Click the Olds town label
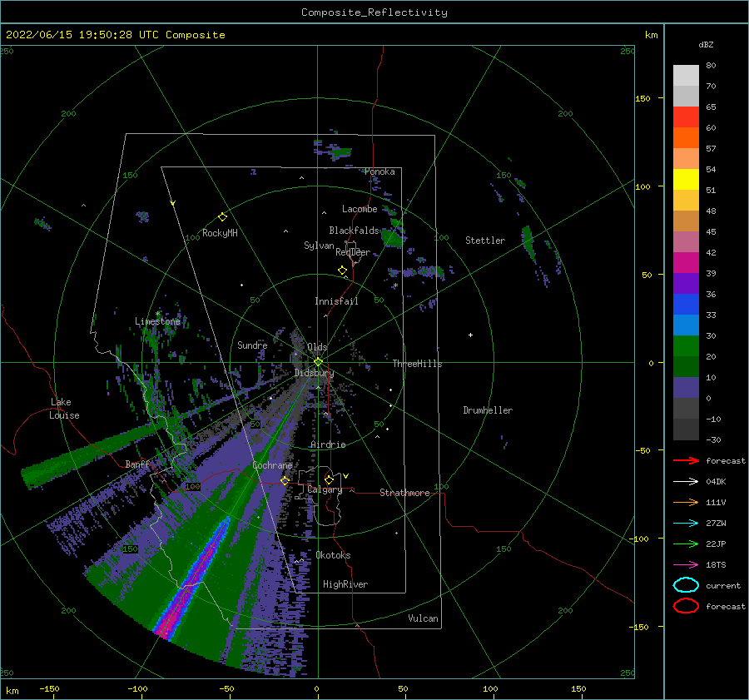Screen dimensions: 749x700 [317, 347]
